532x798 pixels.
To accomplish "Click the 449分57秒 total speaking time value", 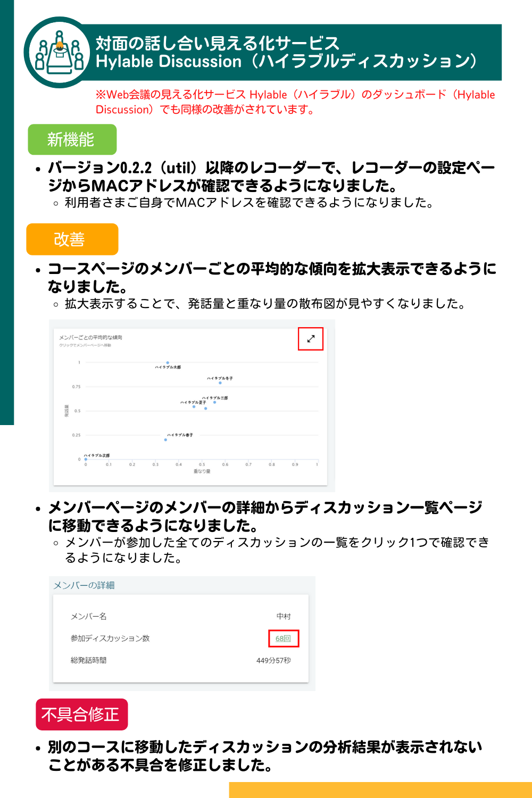I will click(x=273, y=660).
